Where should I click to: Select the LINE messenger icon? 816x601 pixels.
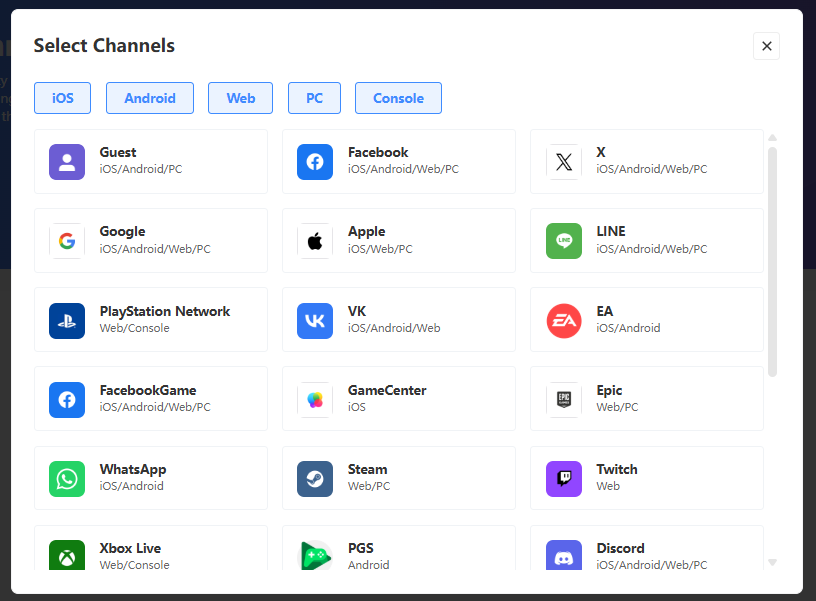[x=563, y=240]
